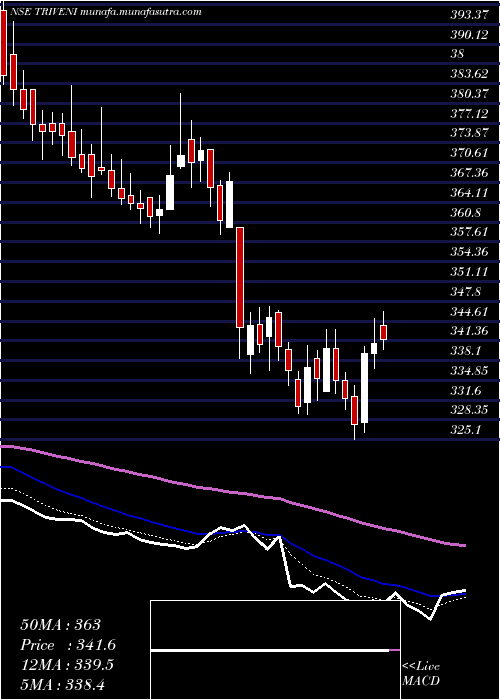Screen dimensions: 500x700
Task: Click the last red candlestick on the right
Action: (x=383, y=332)
